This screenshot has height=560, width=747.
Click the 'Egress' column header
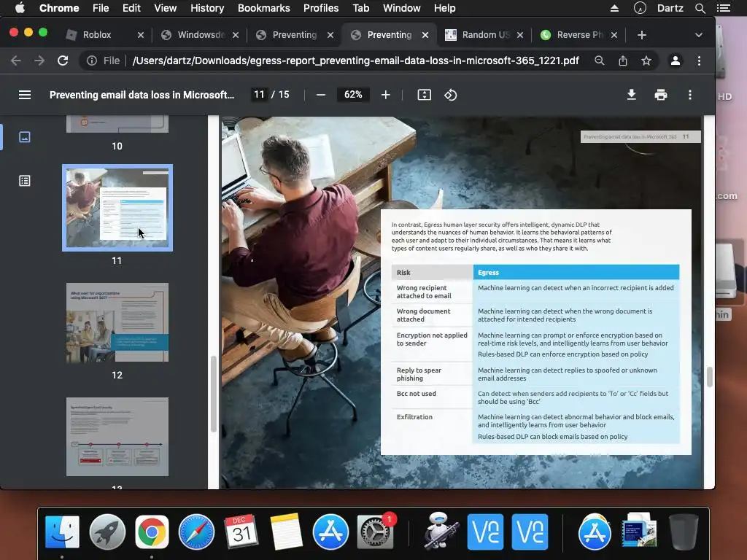click(x=576, y=273)
